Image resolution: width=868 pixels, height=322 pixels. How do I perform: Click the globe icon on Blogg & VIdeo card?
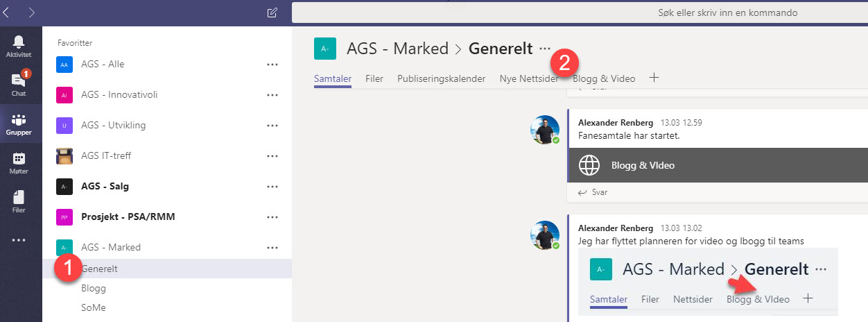tap(589, 165)
